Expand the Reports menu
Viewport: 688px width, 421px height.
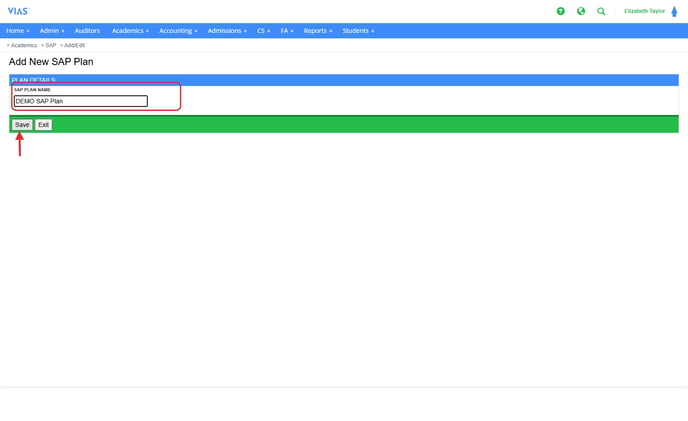(318, 31)
